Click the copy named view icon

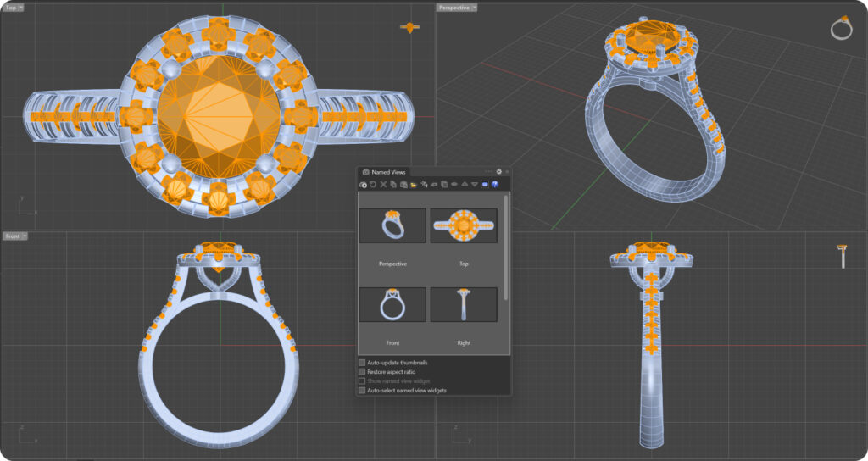click(x=393, y=184)
